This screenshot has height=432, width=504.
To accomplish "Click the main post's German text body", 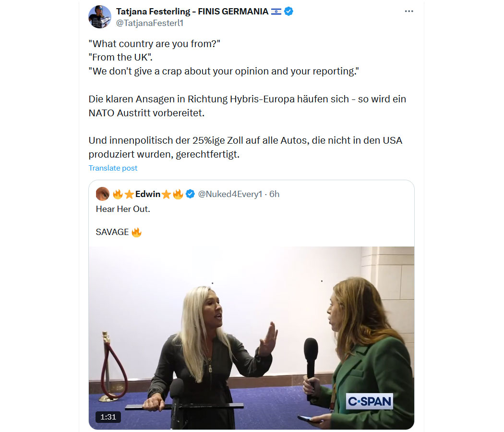I will point(247,126).
